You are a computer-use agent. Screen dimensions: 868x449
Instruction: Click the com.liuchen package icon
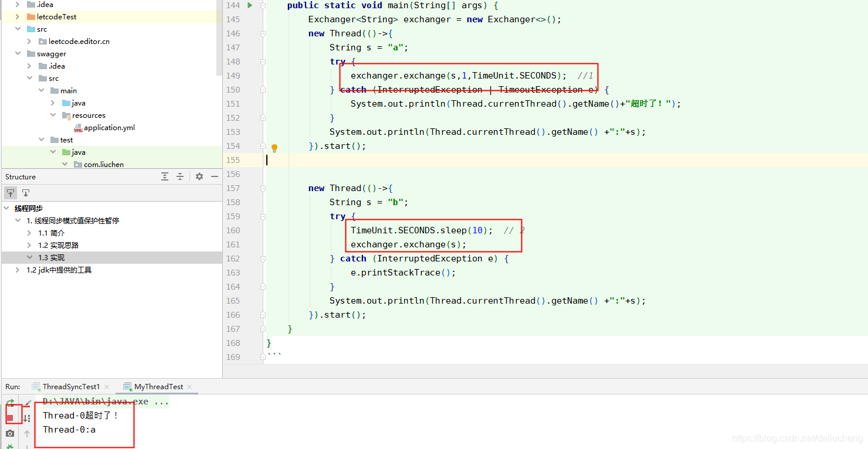click(x=78, y=165)
